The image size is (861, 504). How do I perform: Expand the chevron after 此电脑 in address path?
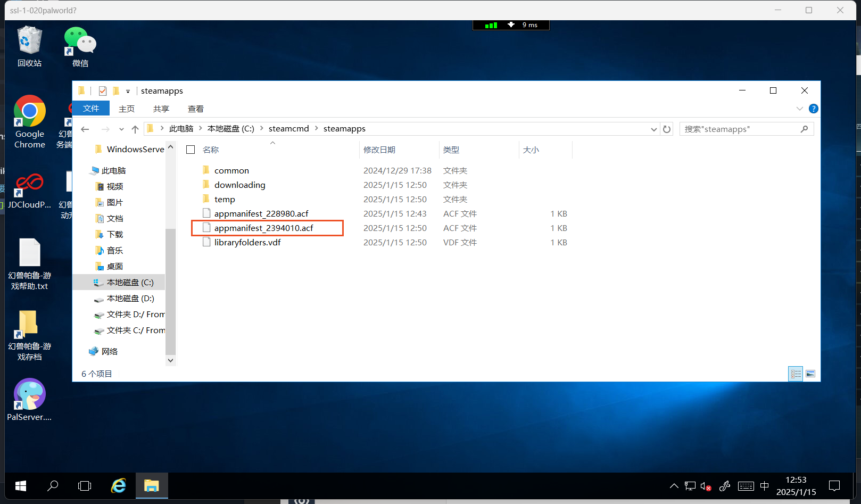click(200, 128)
